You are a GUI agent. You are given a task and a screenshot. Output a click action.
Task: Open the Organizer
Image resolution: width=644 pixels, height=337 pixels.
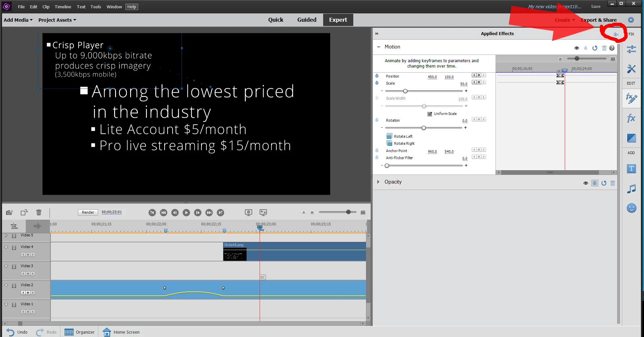pos(80,332)
